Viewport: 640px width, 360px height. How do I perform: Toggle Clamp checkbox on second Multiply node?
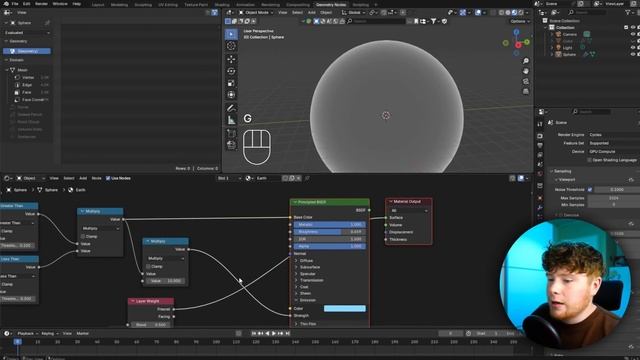point(149,267)
